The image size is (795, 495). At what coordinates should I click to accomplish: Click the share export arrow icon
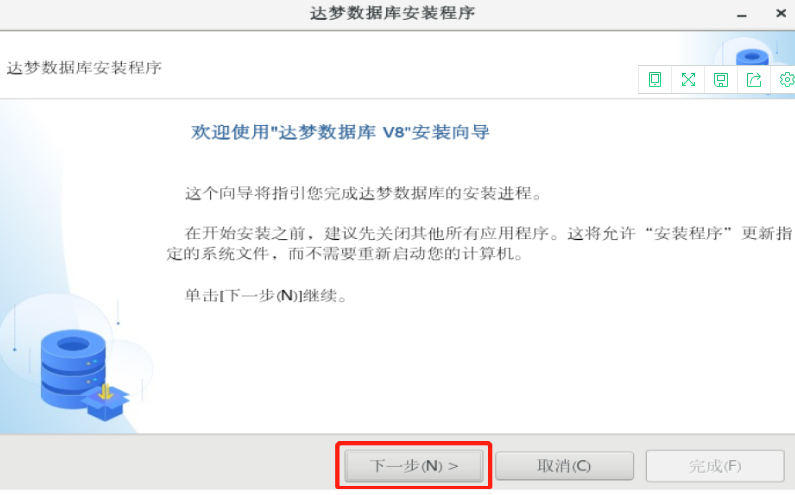[x=754, y=80]
